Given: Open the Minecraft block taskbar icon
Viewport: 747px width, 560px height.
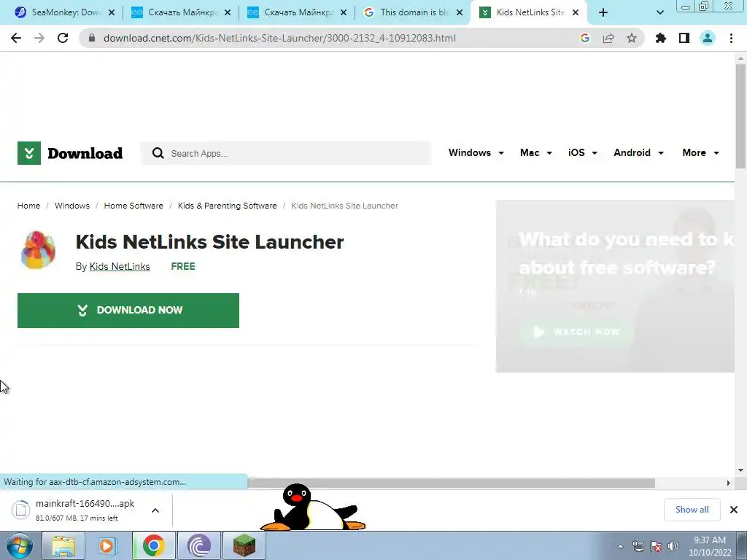Looking at the screenshot, I should (x=244, y=545).
